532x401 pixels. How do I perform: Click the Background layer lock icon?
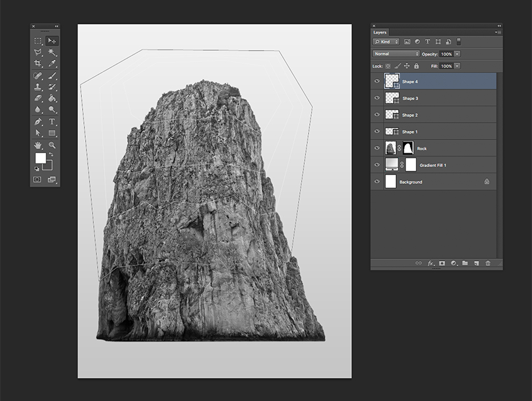(x=487, y=181)
